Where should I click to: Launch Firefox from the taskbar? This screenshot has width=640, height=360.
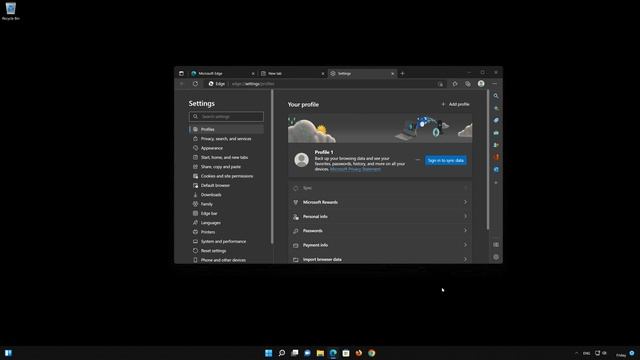(359, 353)
